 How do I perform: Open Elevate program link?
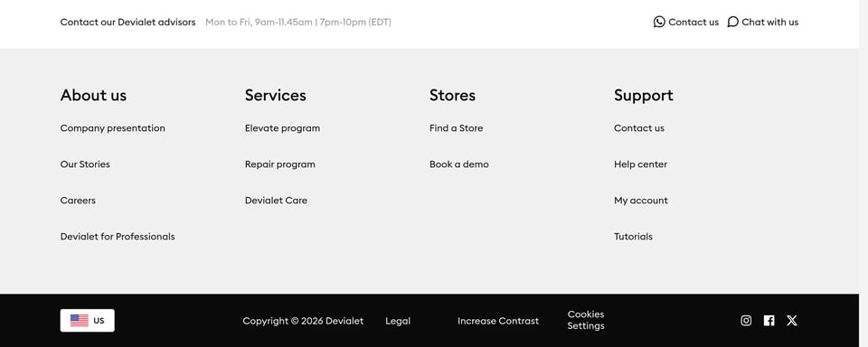(282, 127)
